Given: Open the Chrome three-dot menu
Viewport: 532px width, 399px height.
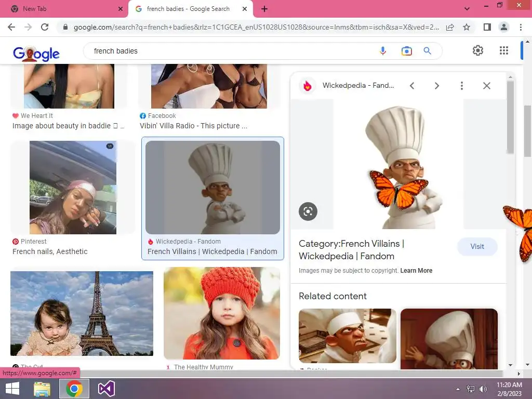Looking at the screenshot, I should [521, 27].
